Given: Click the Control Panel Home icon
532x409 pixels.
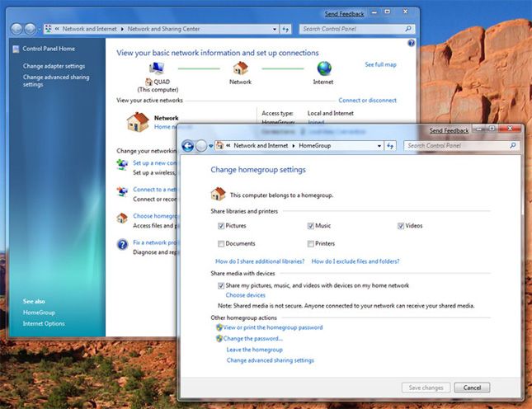Looking at the screenshot, I should click(x=16, y=49).
